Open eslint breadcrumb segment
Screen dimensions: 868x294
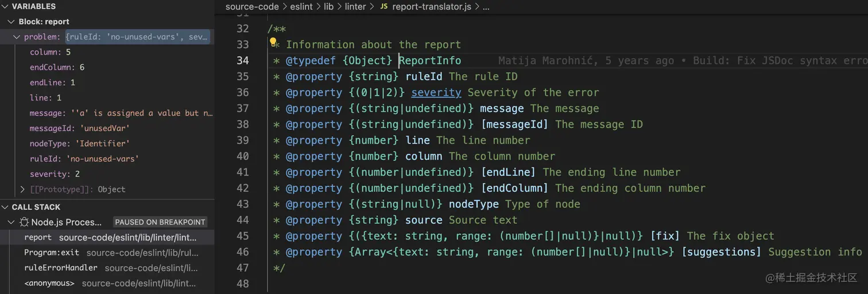coord(303,7)
